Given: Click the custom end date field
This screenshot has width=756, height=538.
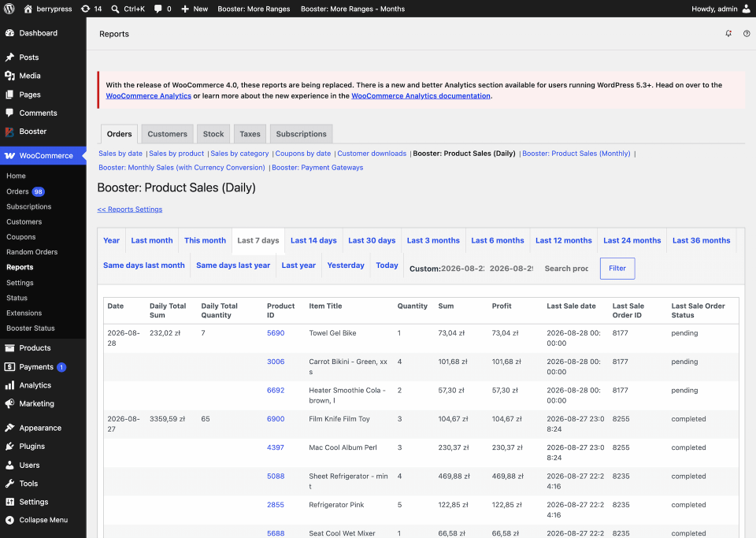Looking at the screenshot, I should coord(512,269).
